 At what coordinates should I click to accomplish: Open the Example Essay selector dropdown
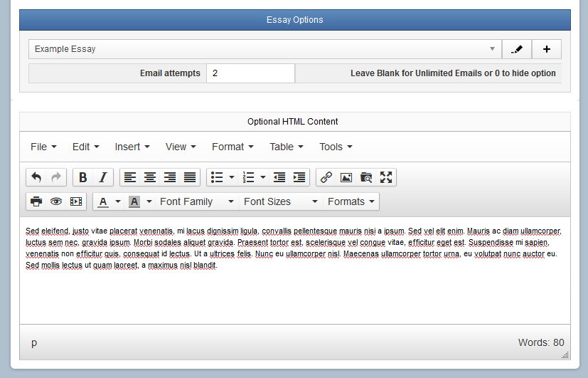tap(265, 49)
